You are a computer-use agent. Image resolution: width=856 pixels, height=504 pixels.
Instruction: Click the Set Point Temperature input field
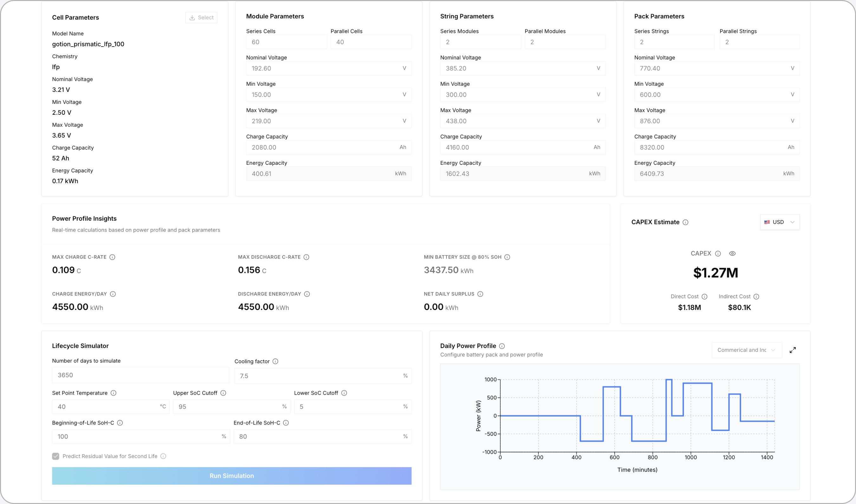111,406
